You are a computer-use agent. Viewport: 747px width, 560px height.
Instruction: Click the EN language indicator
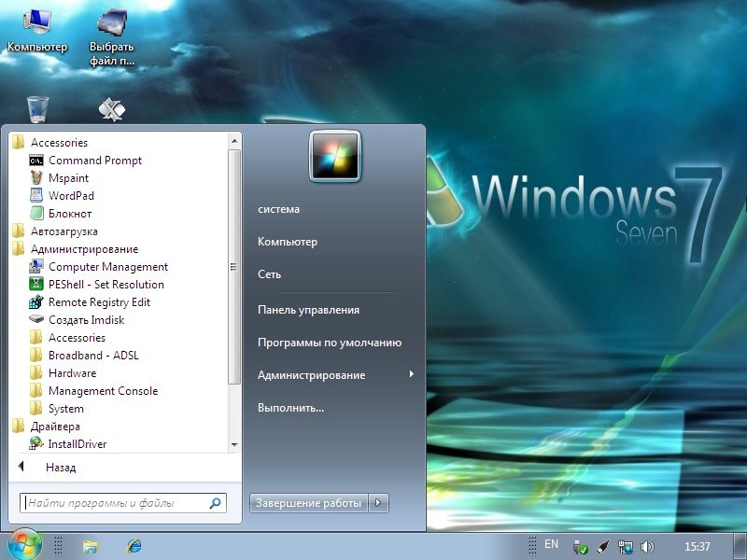pos(551,544)
